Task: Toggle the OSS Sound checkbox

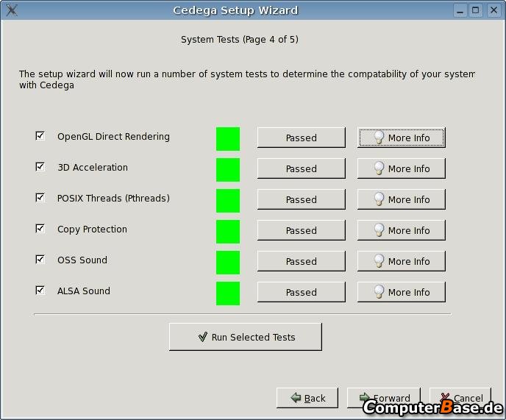Action: 40,260
